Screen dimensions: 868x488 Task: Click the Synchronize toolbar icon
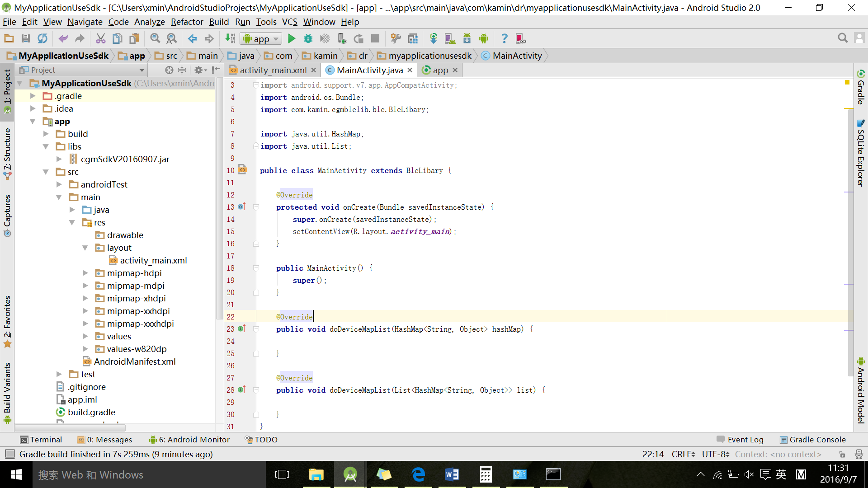[x=42, y=39]
